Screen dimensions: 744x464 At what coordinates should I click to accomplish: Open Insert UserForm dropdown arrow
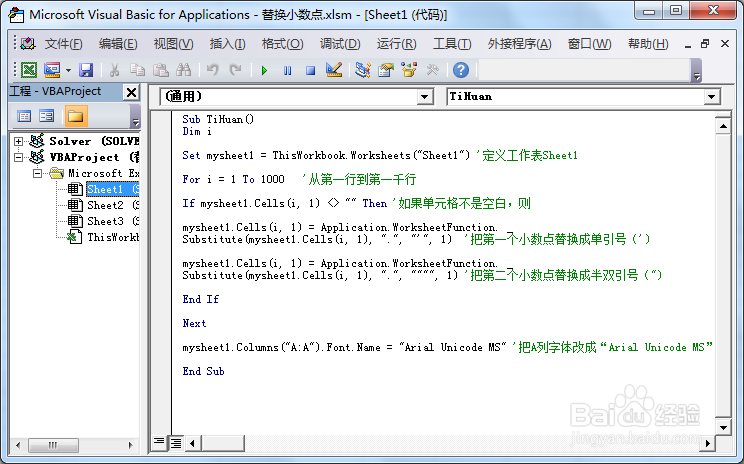pyautogui.click(x=68, y=71)
